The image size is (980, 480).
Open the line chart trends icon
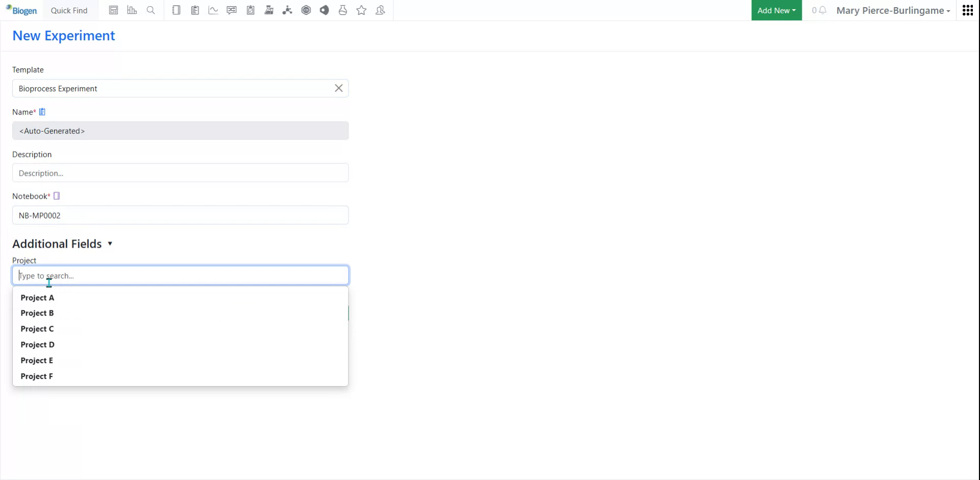pyautogui.click(x=213, y=10)
